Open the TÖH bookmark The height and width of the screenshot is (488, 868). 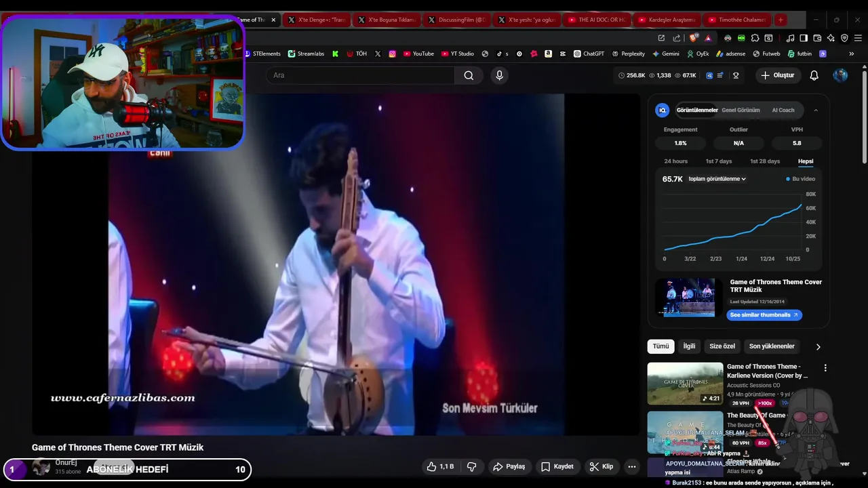(356, 54)
